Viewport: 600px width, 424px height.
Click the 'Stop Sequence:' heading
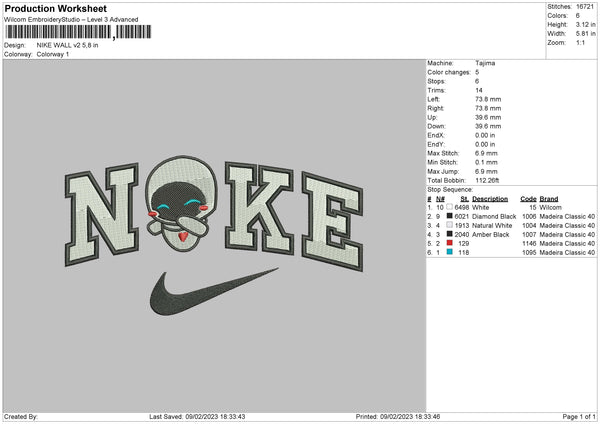point(450,189)
